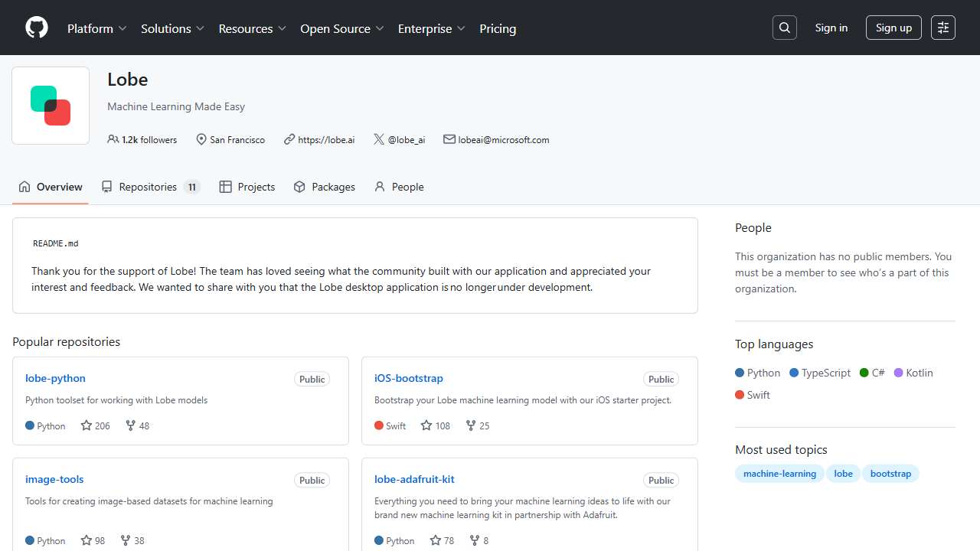Switch to the Repositories tab

150,187
